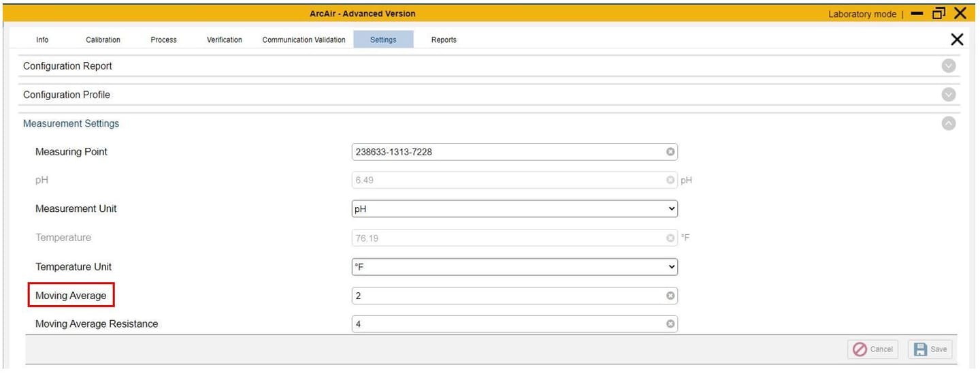Screen dimensions: 980x376
Task: Open the Process tab
Action: click(163, 40)
